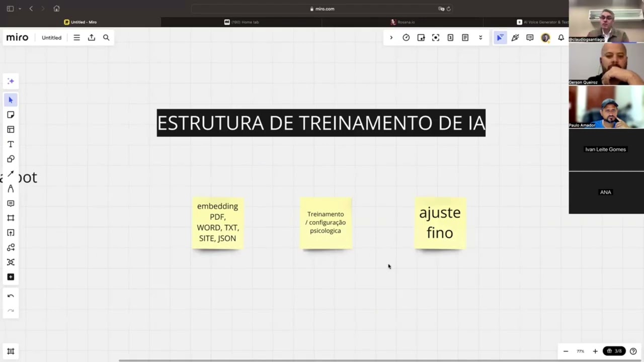
Task: Toggle Safari sidebar button
Action: point(10,9)
